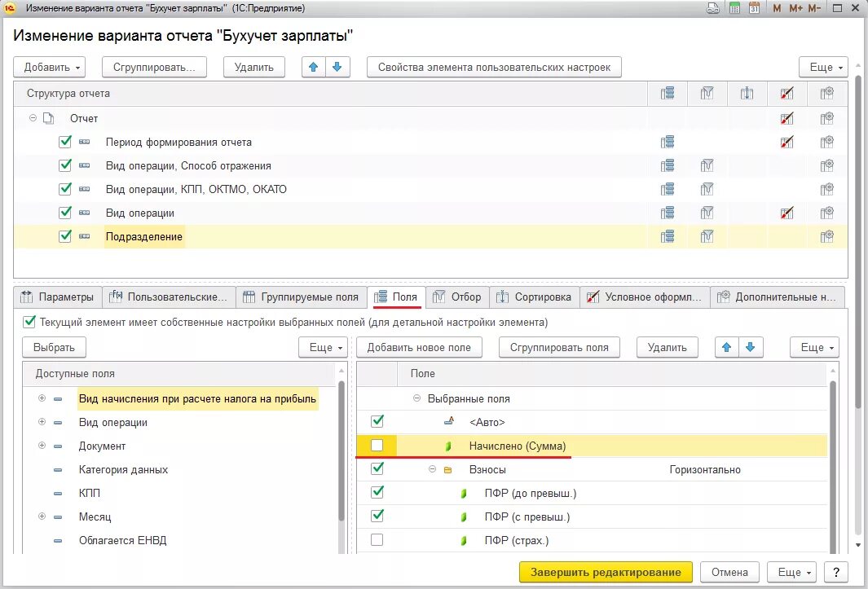
Task: Click Добавить новое поле button
Action: (x=419, y=347)
